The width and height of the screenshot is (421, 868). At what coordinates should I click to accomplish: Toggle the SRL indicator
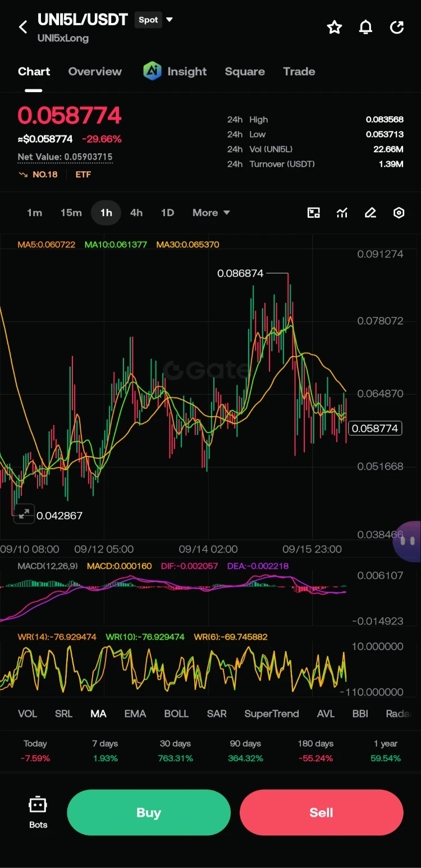(63, 714)
